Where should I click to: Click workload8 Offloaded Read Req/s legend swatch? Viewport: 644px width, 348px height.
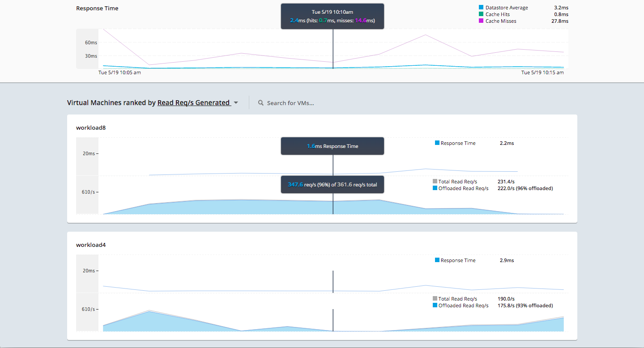435,188
